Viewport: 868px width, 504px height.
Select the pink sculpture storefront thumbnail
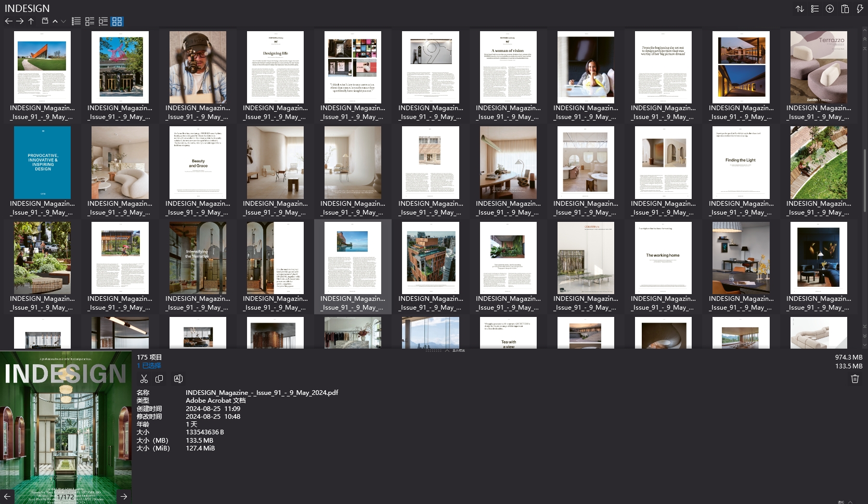pos(120,67)
